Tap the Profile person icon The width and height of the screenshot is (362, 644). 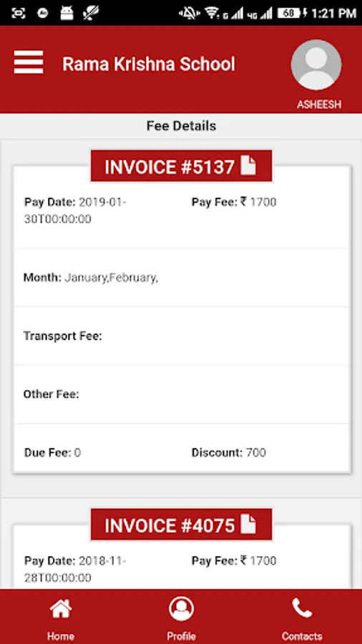click(182, 609)
